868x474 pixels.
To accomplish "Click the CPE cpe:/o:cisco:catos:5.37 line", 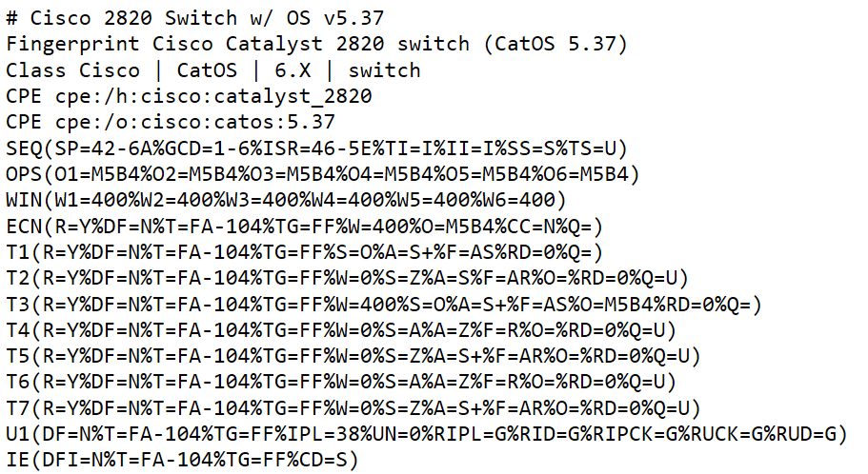I will click(171, 122).
